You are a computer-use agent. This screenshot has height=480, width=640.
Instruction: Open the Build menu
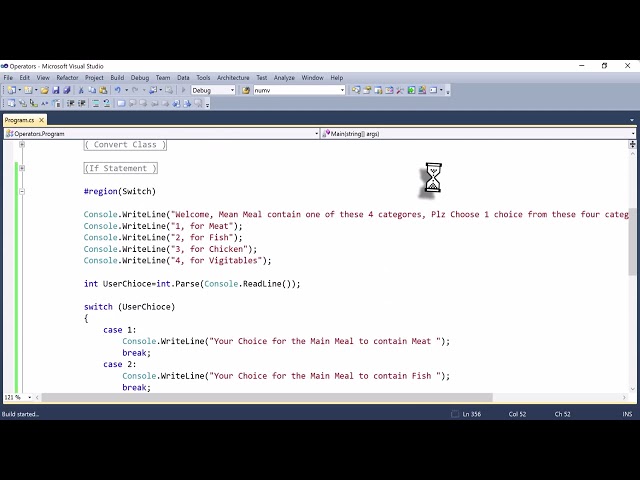click(117, 78)
